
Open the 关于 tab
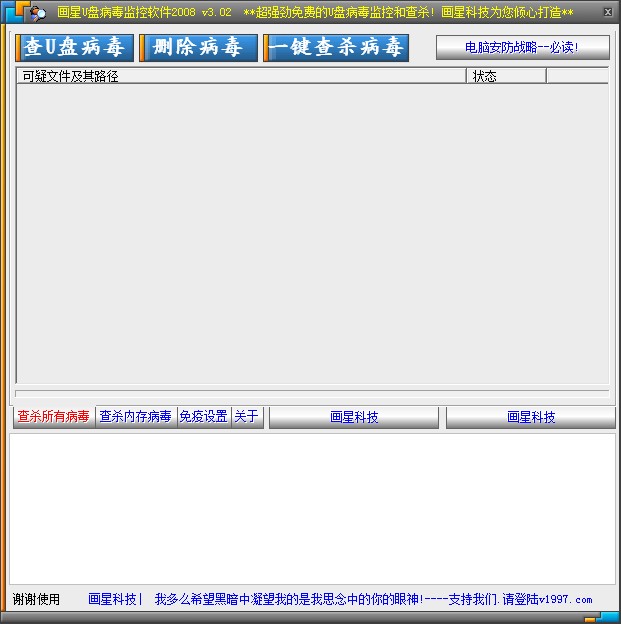pos(247,417)
